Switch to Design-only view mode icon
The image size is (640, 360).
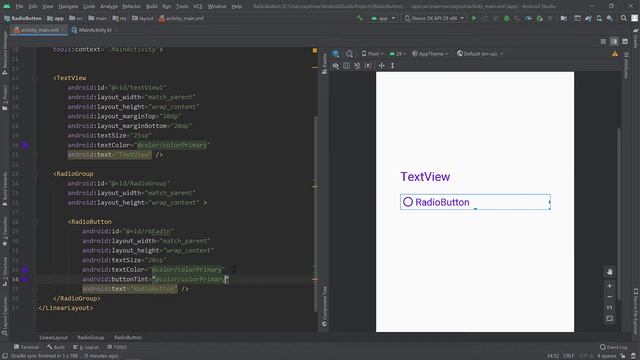click(x=625, y=41)
